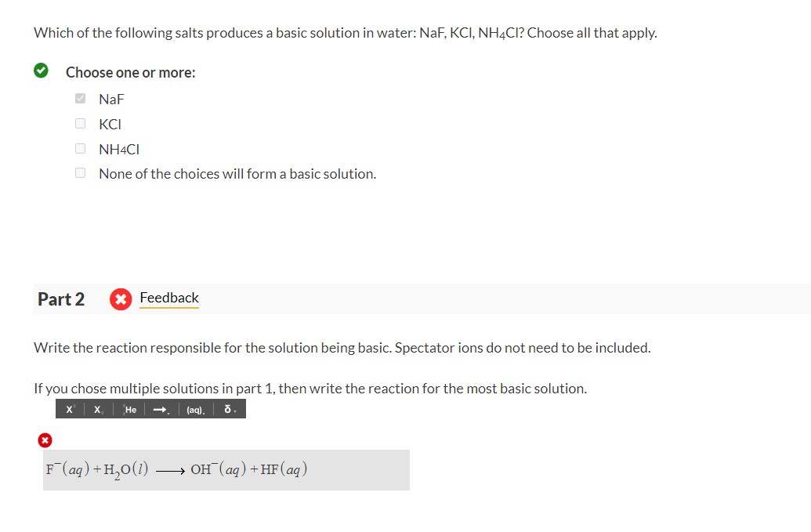Insert an isotope notation using the He tool

[129, 408]
